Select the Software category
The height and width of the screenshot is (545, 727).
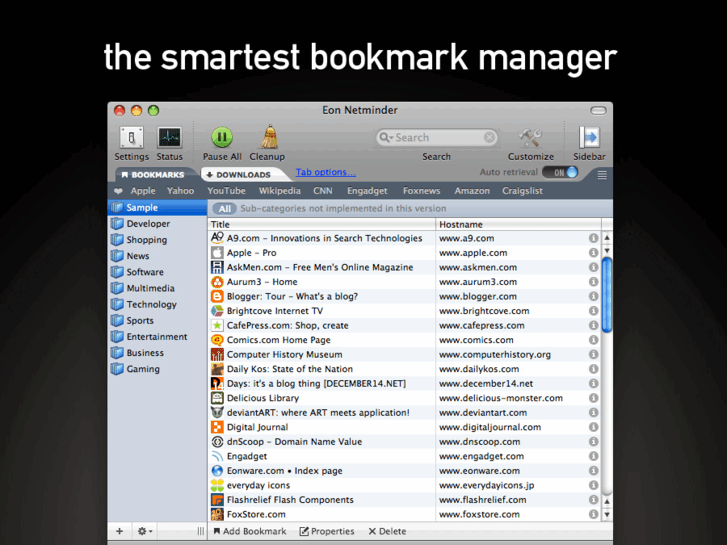click(157, 272)
